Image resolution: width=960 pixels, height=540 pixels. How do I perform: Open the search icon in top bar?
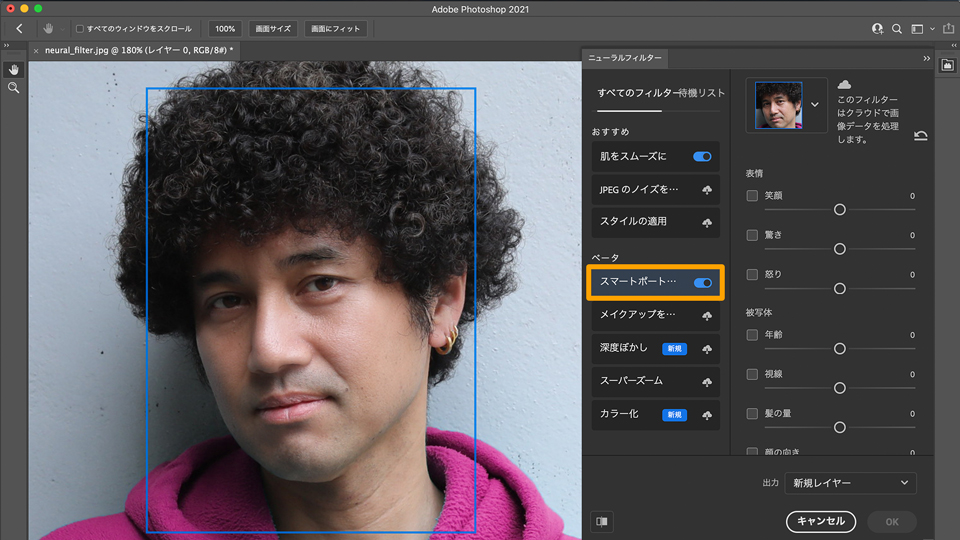click(897, 29)
